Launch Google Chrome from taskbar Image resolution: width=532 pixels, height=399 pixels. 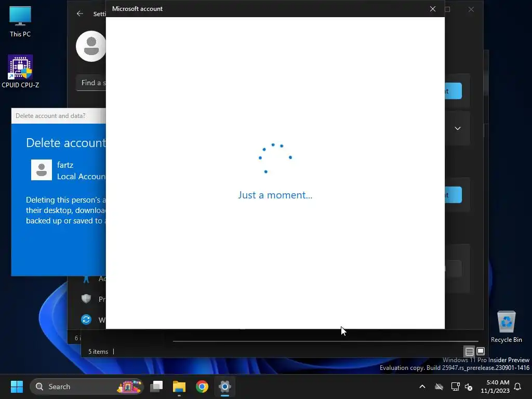tap(202, 387)
